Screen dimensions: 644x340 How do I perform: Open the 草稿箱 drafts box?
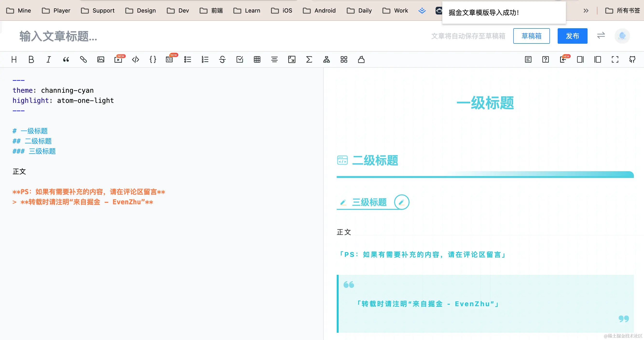[x=531, y=36]
